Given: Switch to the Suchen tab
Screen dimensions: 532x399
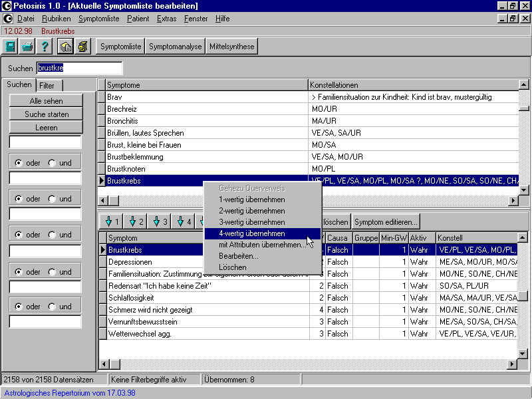Looking at the screenshot, I should pos(19,85).
